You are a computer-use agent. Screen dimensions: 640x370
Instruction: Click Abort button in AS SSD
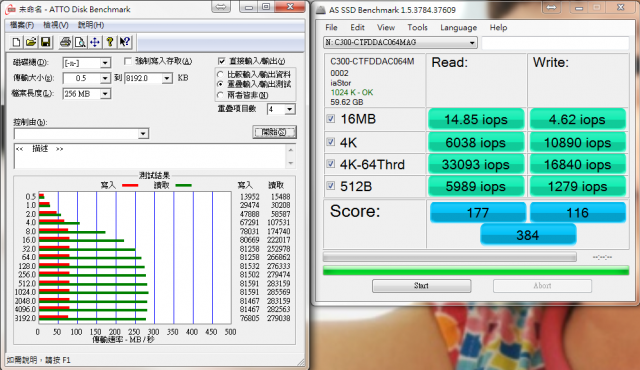click(x=542, y=286)
